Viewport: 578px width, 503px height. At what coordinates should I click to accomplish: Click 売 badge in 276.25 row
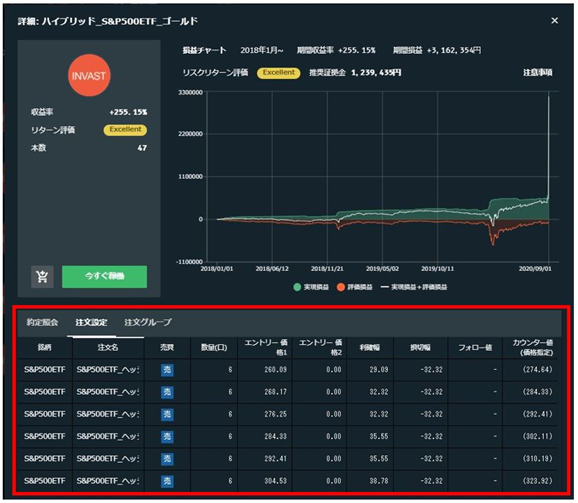pos(167,414)
